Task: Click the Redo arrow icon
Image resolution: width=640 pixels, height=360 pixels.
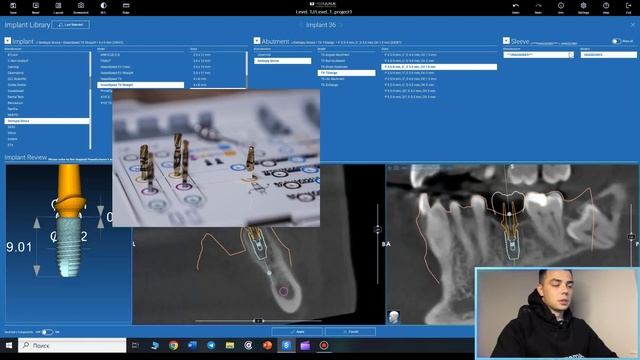Action: (x=538, y=6)
